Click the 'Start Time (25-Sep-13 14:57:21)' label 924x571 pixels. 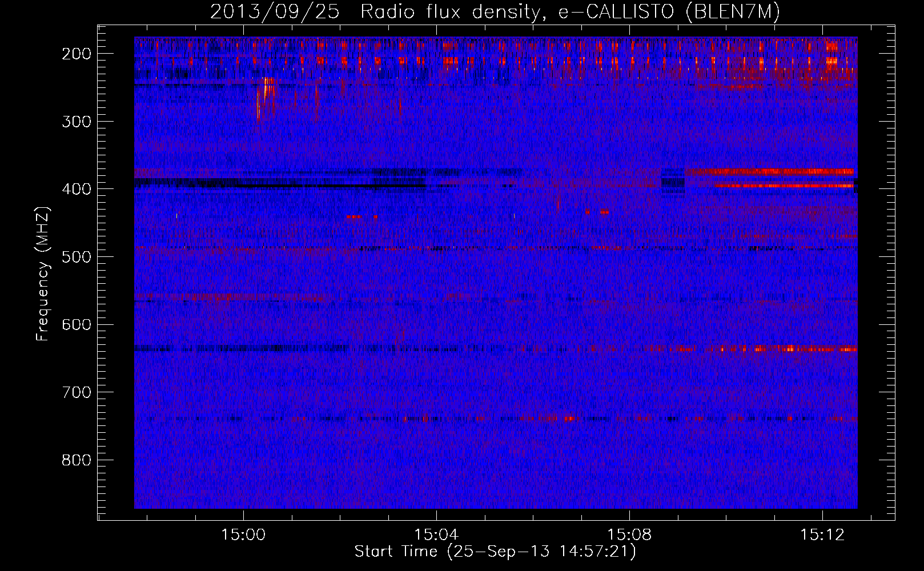click(x=495, y=552)
